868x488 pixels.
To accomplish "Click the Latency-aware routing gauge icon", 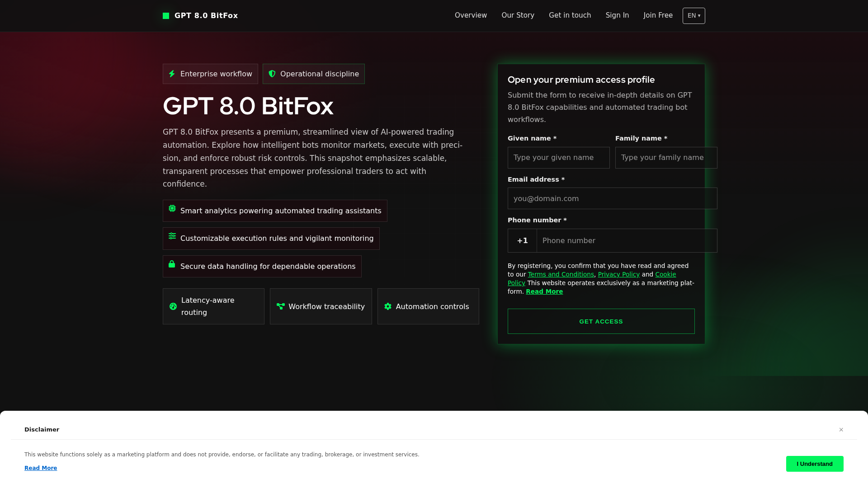I will click(173, 306).
